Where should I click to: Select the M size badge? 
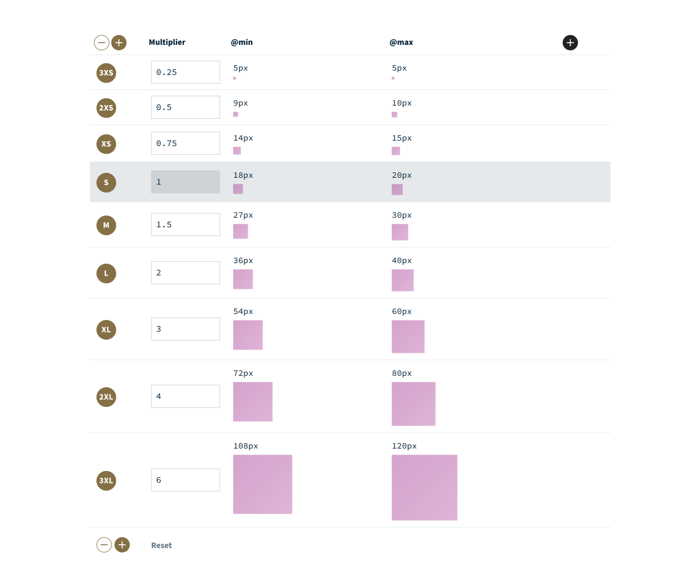[x=106, y=225]
